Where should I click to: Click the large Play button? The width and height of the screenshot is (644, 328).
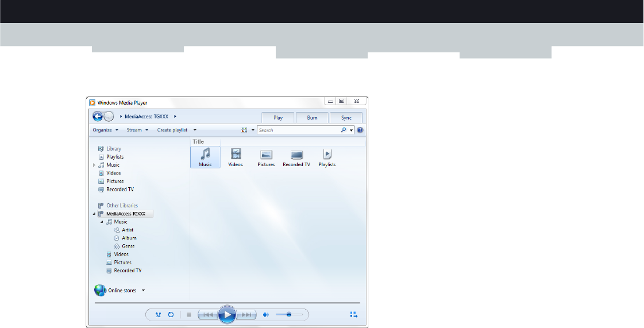[x=227, y=315]
